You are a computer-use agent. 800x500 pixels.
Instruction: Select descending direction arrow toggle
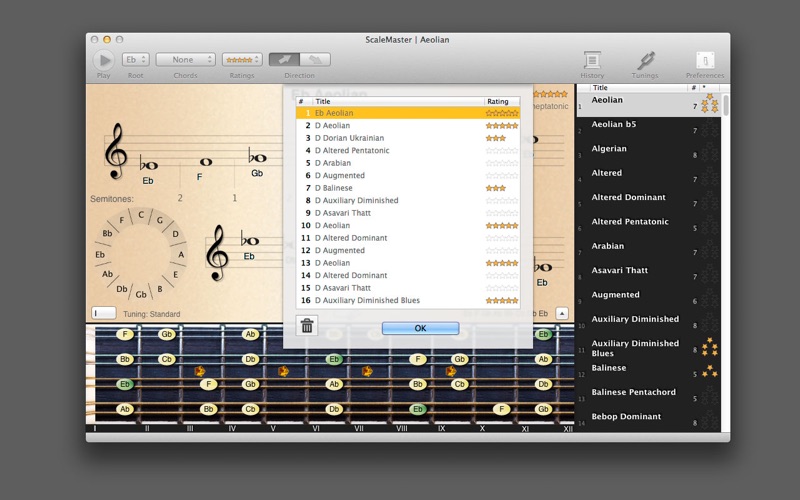pos(315,60)
